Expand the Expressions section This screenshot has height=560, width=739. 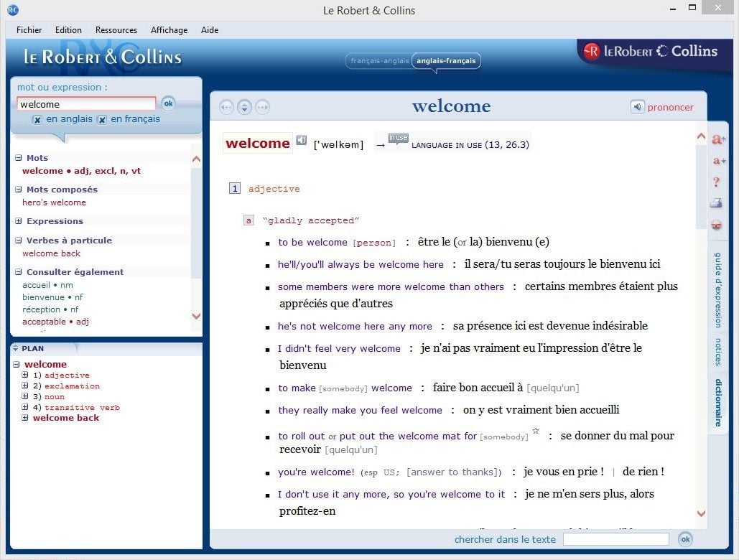coord(19,221)
